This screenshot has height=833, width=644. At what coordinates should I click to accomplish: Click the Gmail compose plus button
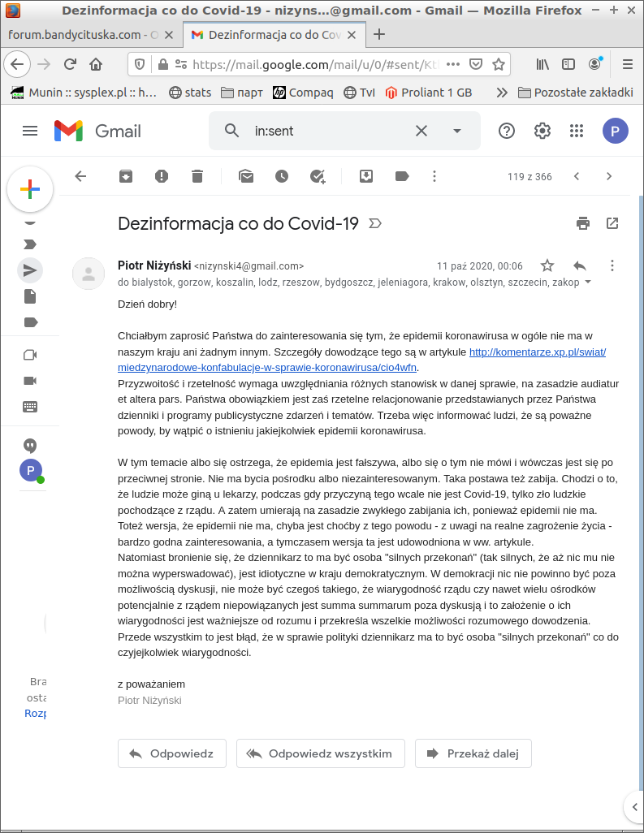(30, 189)
